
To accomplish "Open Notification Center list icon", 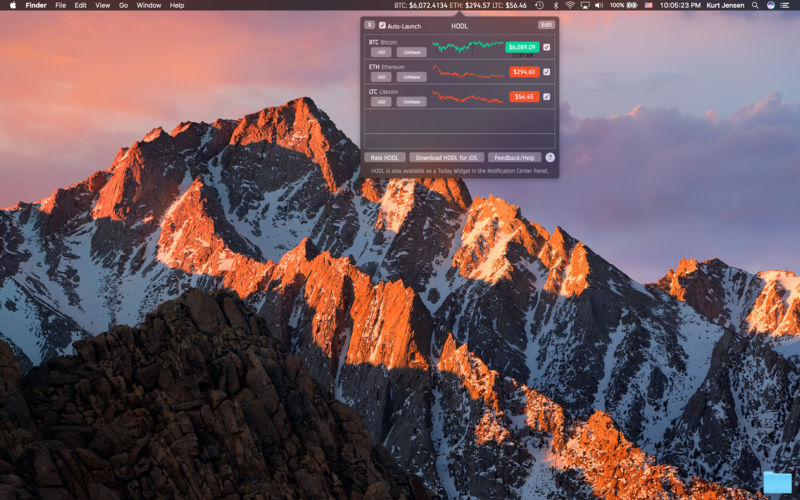I will (x=785, y=5).
